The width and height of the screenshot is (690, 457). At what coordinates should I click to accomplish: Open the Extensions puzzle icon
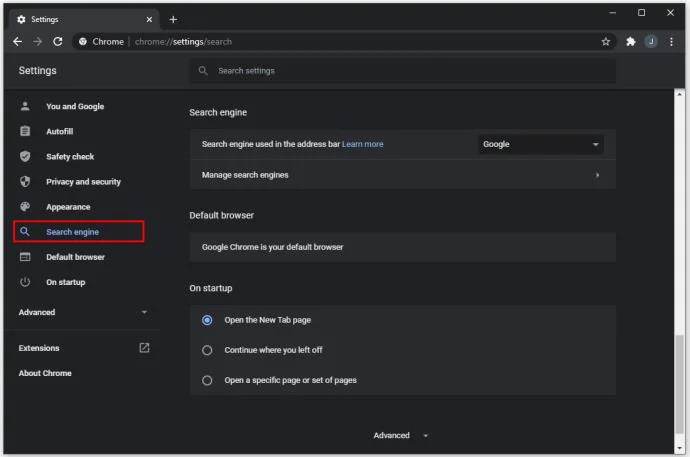pyautogui.click(x=631, y=41)
